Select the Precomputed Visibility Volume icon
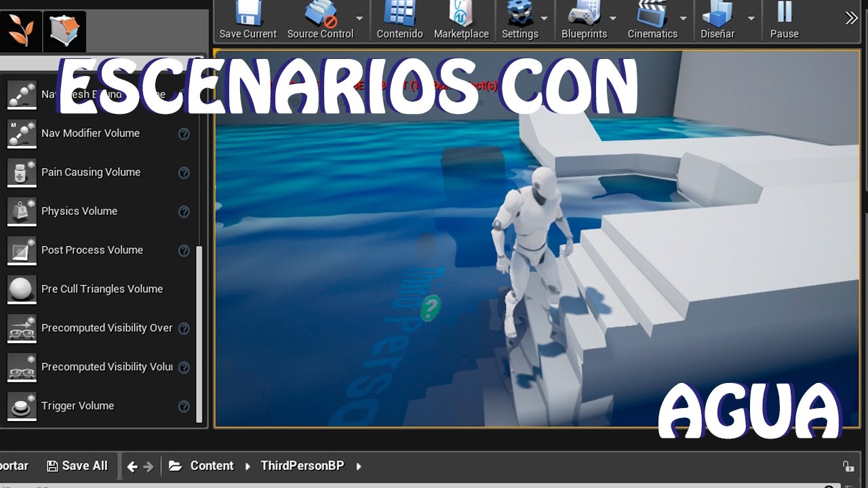This screenshot has height=488, width=868. pos(22,367)
